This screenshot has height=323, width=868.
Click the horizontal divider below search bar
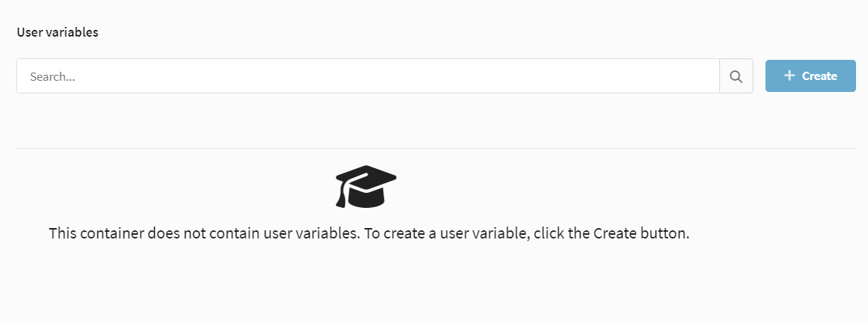point(436,148)
